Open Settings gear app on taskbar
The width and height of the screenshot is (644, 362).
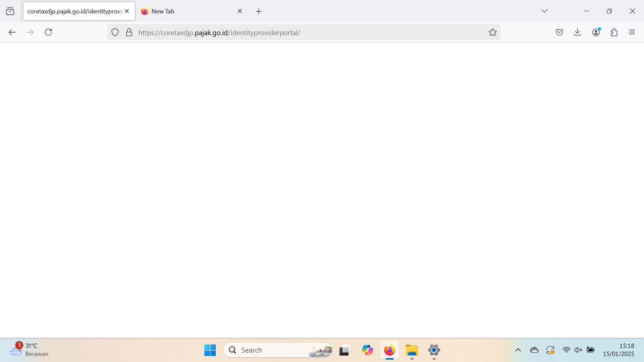coord(434,350)
